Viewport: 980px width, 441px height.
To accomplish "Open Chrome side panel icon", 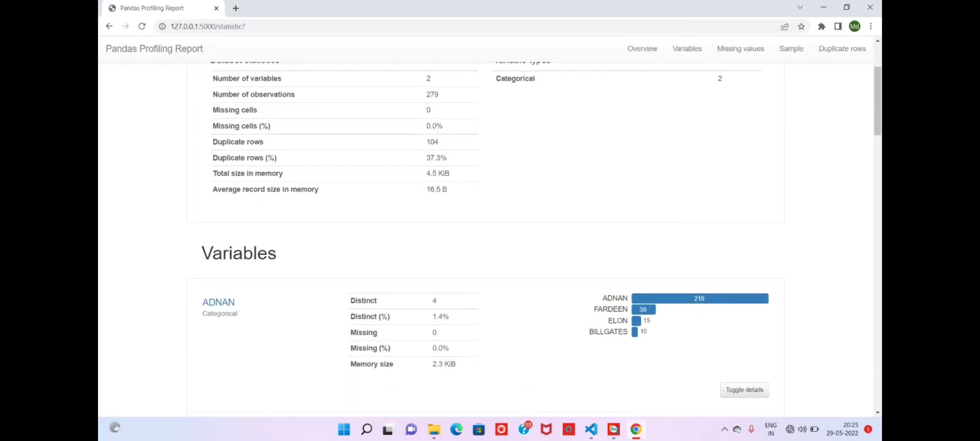I will 838,27.
